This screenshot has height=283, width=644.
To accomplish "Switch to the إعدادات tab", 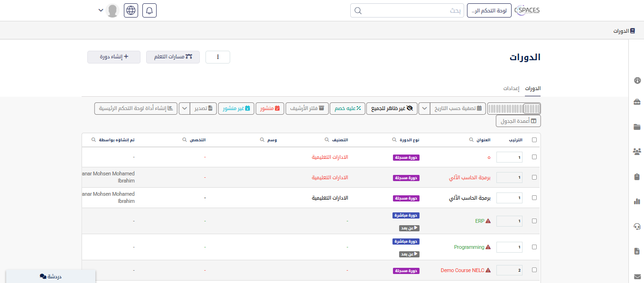I will pyautogui.click(x=511, y=89).
